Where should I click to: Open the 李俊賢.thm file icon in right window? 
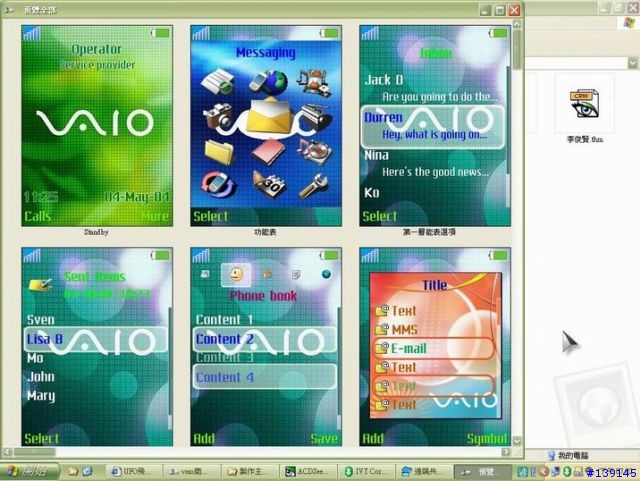point(584,103)
